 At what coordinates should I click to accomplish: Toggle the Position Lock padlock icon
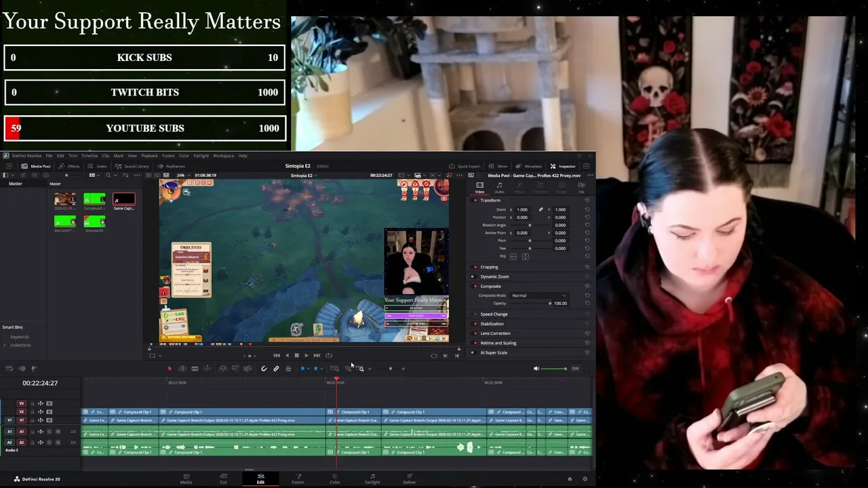click(x=288, y=369)
